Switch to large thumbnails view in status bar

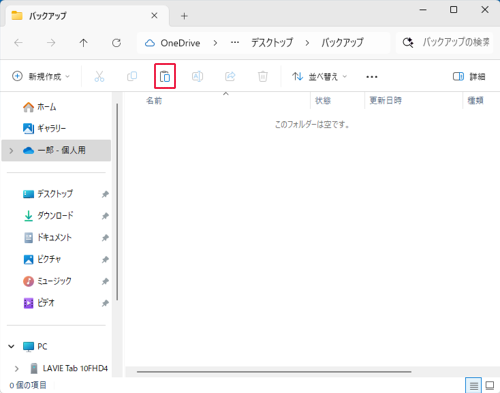click(490, 386)
